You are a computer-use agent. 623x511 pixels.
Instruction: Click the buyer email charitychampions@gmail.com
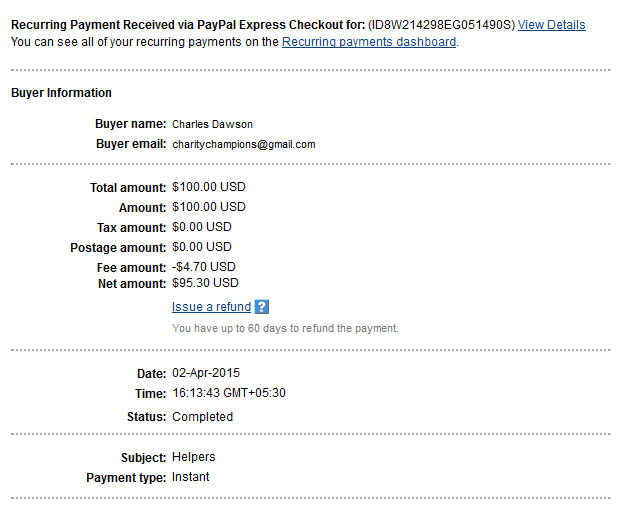point(244,144)
